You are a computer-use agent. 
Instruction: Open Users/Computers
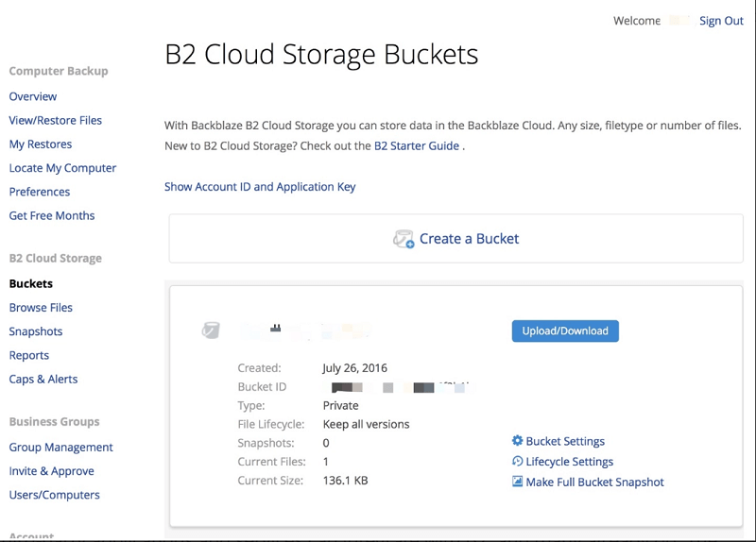point(55,495)
